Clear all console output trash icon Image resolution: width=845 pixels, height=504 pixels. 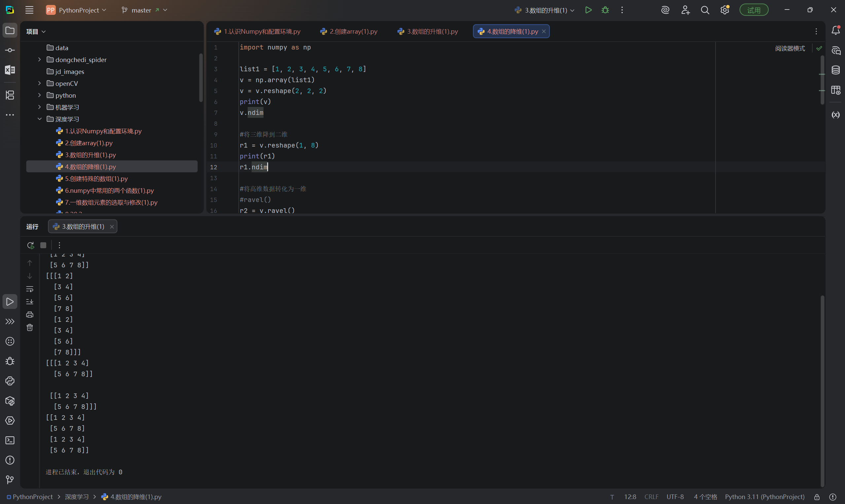[30, 327]
